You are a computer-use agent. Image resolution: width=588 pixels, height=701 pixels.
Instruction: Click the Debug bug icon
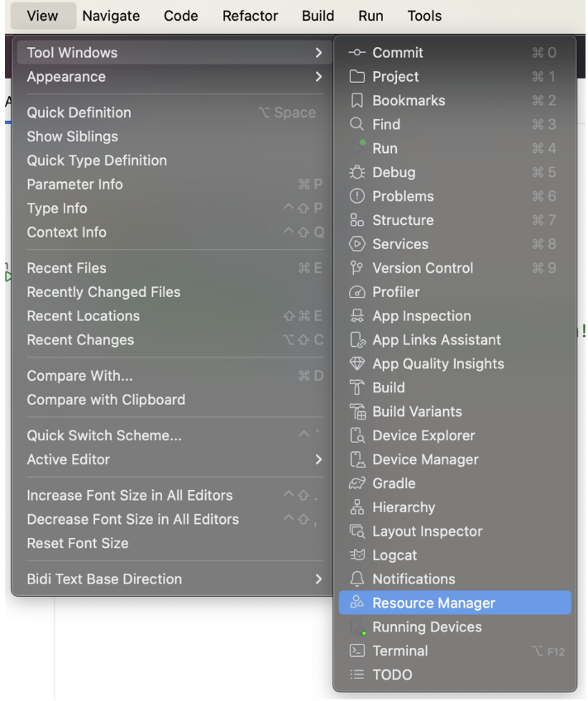(x=357, y=173)
